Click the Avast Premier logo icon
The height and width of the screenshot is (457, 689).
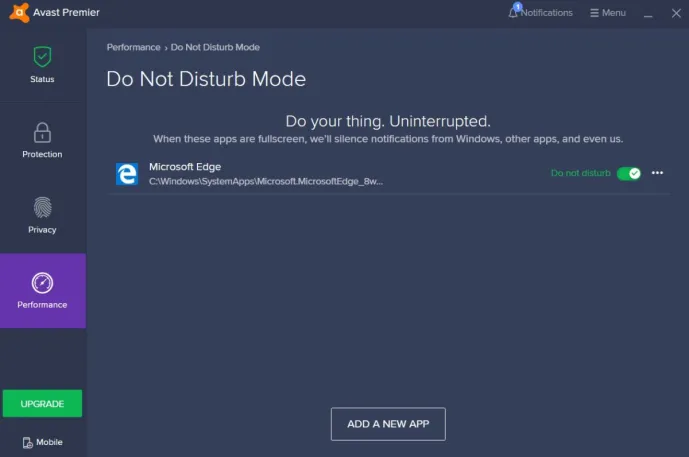click(x=19, y=12)
